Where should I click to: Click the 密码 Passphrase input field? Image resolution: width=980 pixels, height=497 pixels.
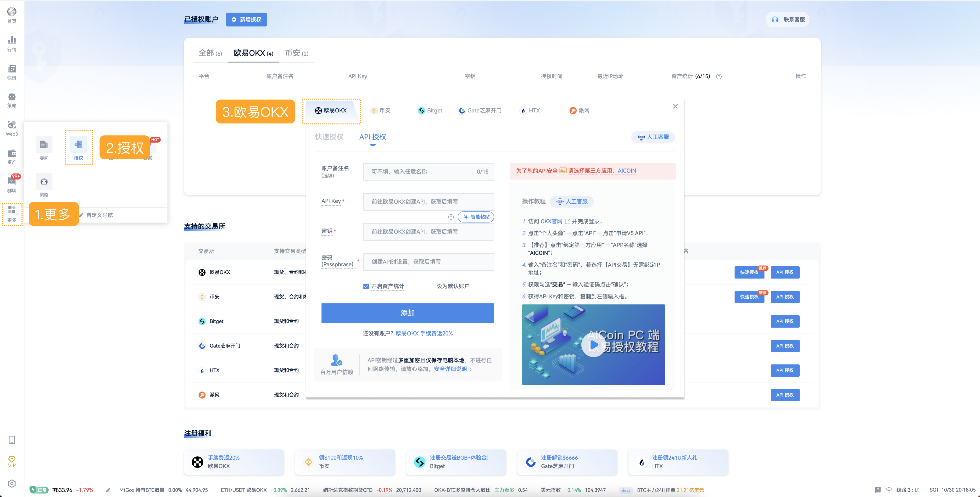(x=428, y=262)
